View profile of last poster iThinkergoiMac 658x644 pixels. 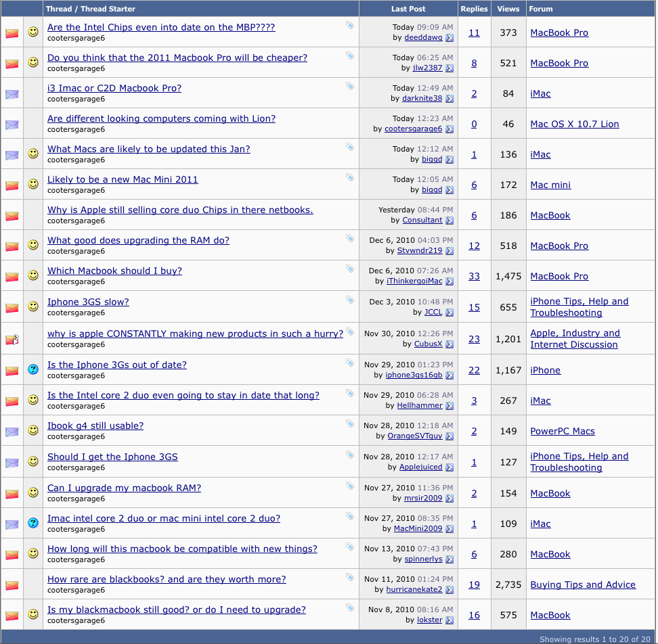[414, 281]
